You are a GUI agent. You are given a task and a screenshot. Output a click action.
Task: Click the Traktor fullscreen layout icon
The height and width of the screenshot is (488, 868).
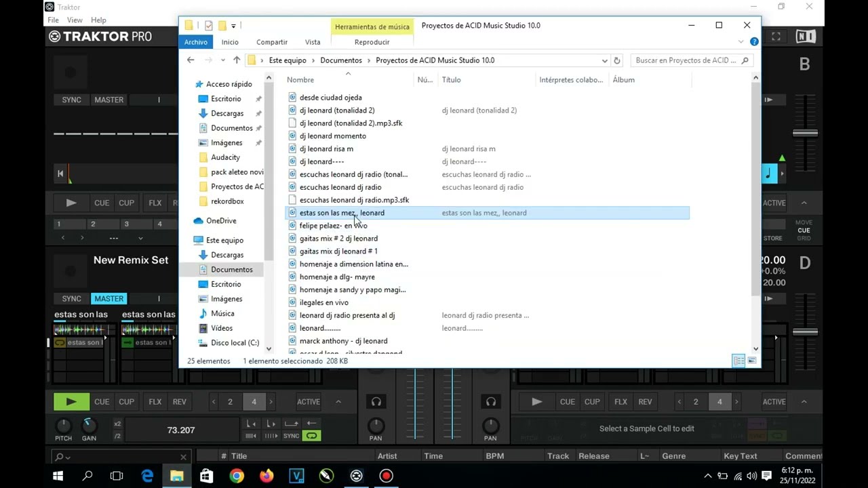[x=776, y=37]
